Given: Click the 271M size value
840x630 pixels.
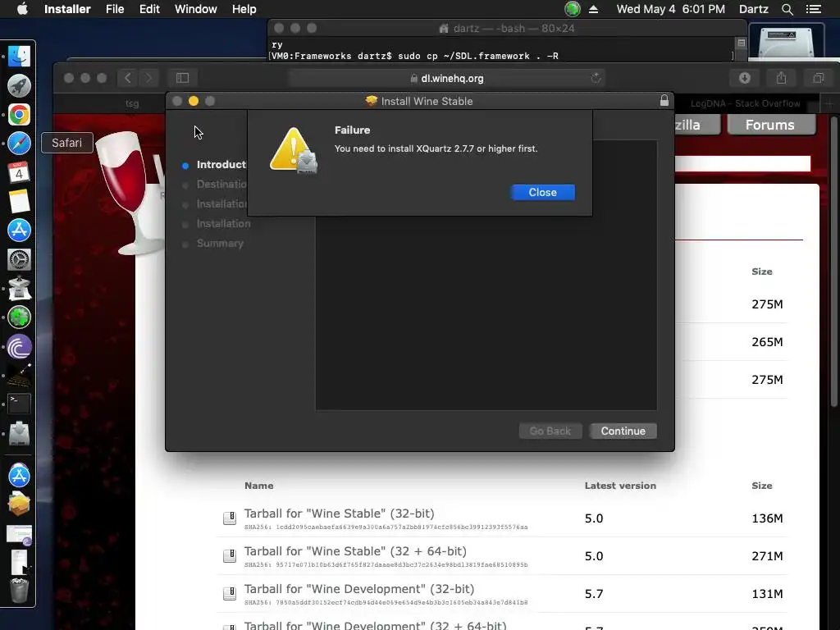Looking at the screenshot, I should coord(767,556).
